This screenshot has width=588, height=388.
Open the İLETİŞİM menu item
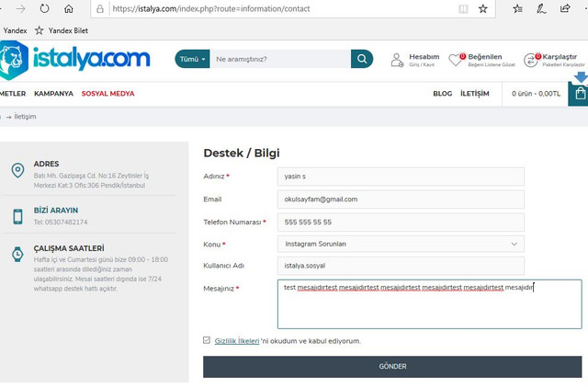[x=475, y=94]
